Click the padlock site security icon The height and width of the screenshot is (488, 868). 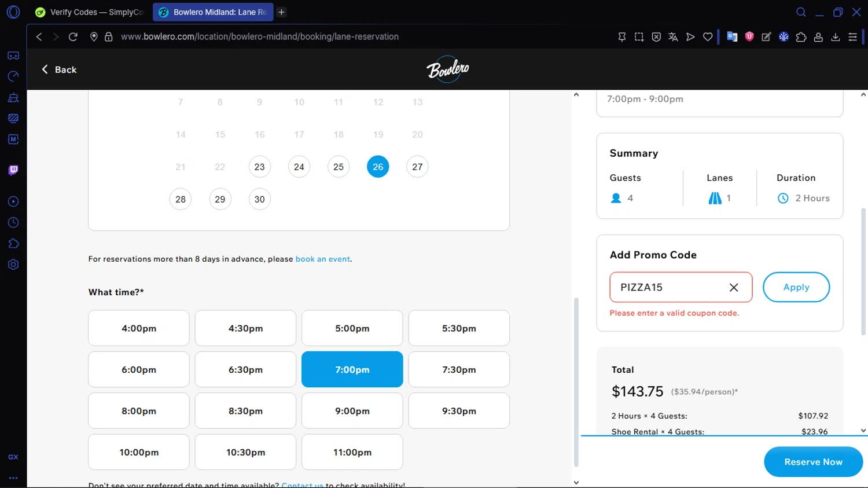108,36
